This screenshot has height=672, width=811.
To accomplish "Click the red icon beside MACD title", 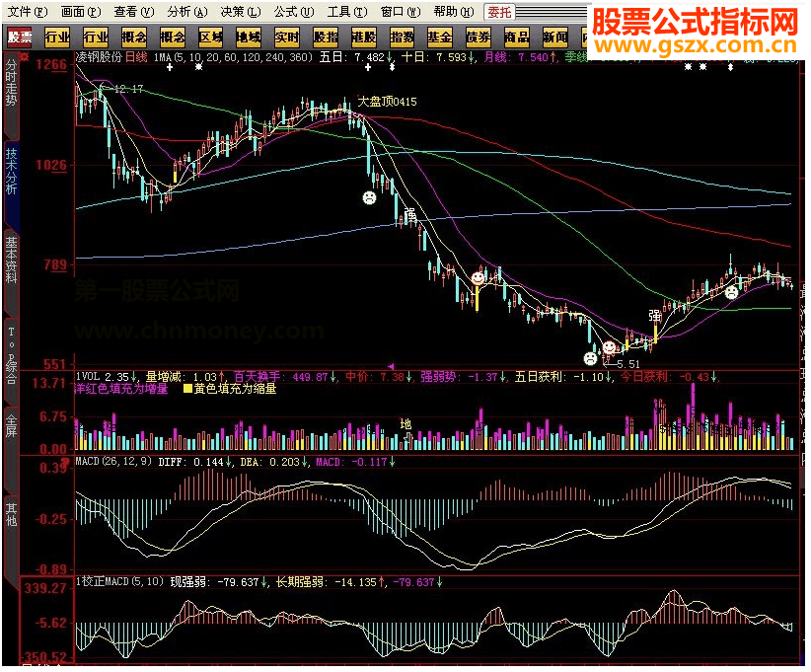I will 65,462.
